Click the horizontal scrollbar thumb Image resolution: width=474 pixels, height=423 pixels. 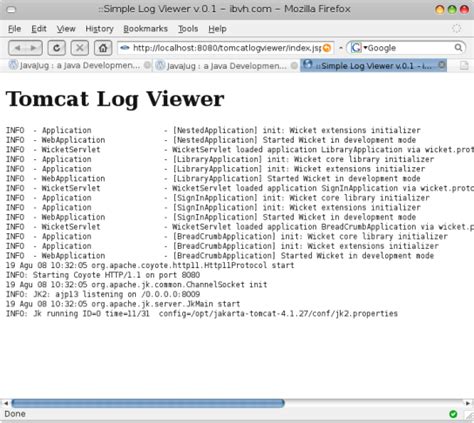click(x=148, y=403)
